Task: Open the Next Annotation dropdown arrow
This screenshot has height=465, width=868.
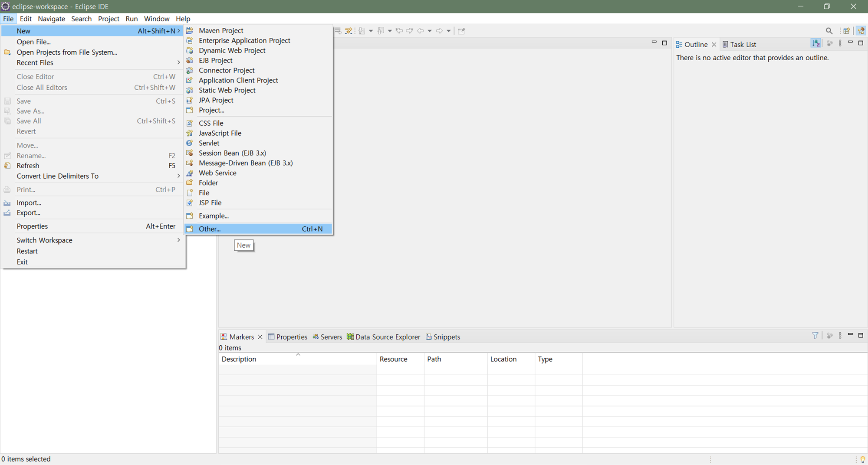Action: [371, 31]
